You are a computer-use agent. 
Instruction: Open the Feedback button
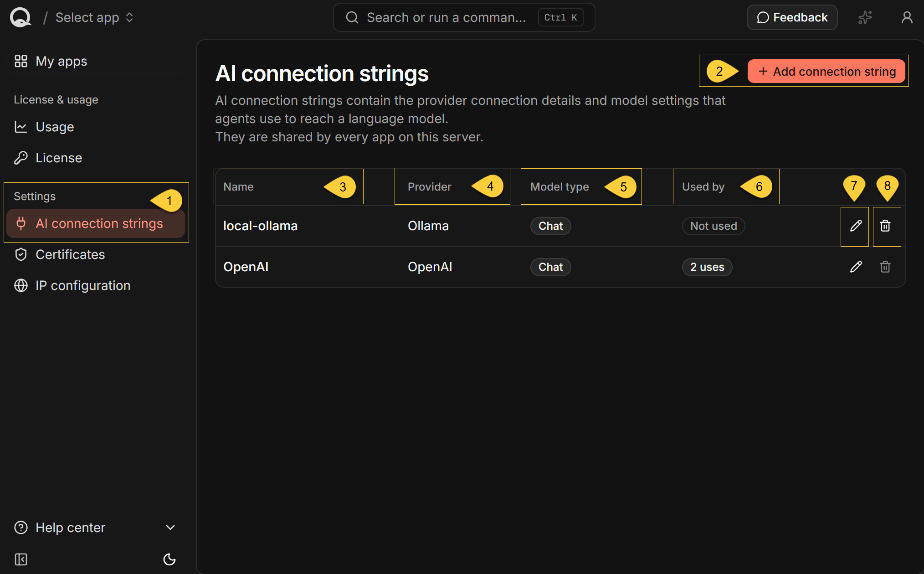coord(792,17)
